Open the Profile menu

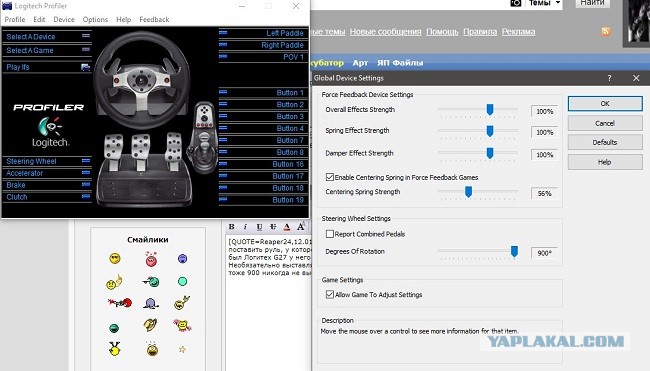click(x=15, y=19)
